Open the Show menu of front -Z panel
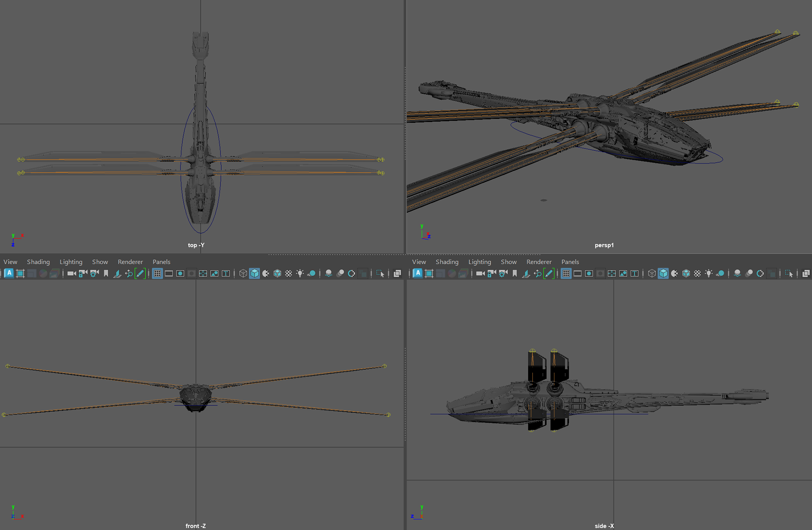The height and width of the screenshot is (530, 812). pos(100,262)
